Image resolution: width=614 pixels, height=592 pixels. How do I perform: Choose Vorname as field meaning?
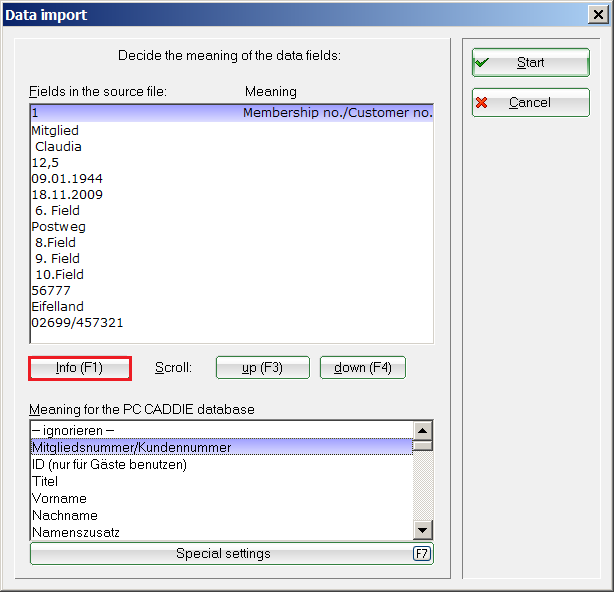click(220, 498)
